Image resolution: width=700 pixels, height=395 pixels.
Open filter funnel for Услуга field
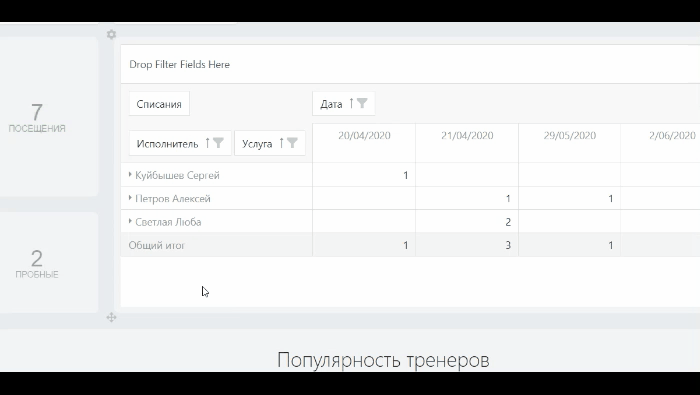[292, 143]
